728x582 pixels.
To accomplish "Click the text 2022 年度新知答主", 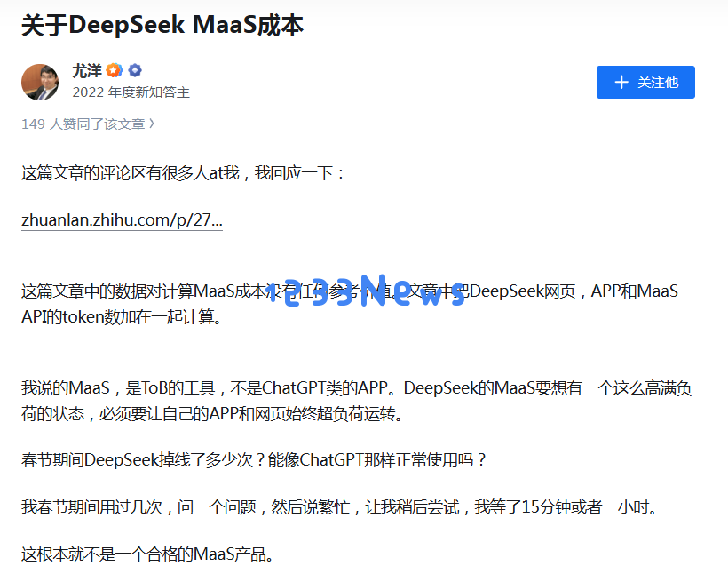I will (x=131, y=92).
